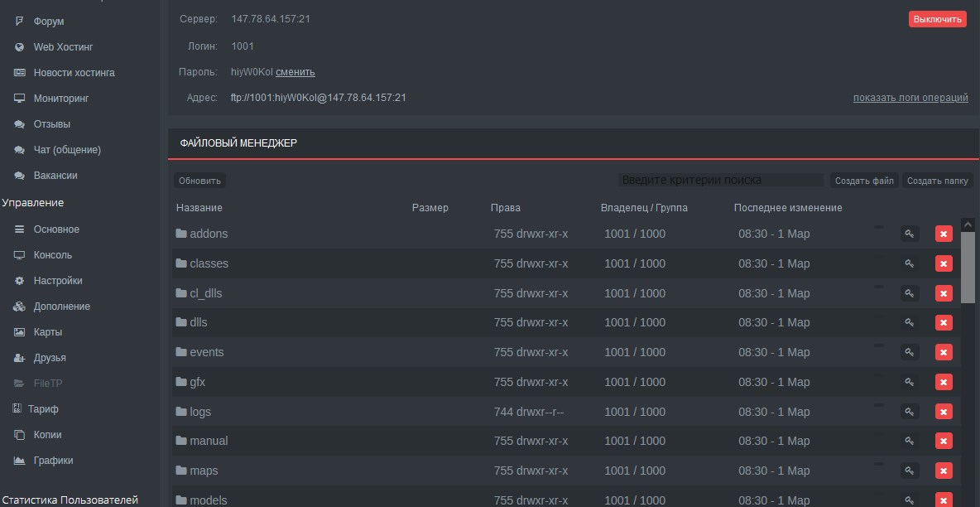Screen dimensions: 980x507
Task: Click the Создать папку button
Action: click(x=938, y=181)
